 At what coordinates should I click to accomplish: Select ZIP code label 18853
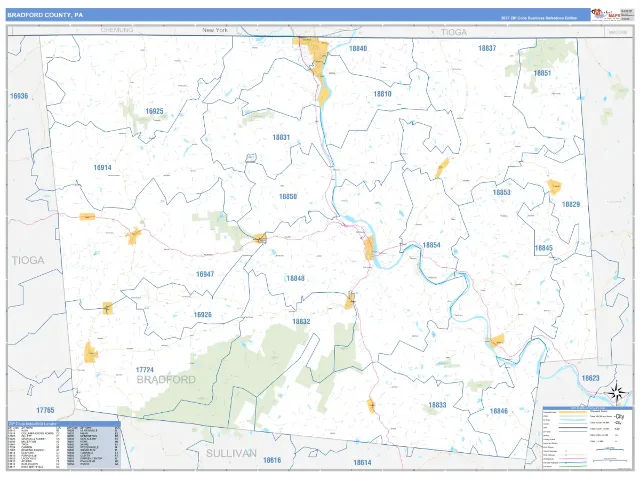[502, 192]
